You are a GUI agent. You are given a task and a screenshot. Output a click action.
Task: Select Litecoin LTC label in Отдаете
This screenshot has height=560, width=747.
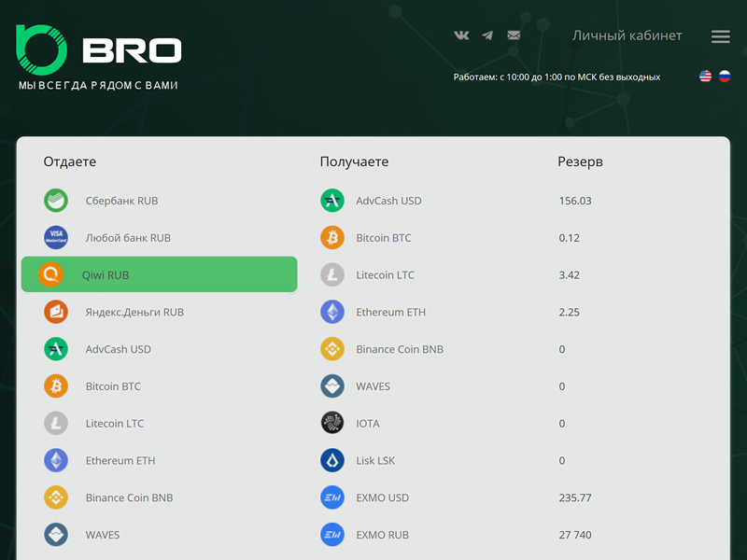115,424
